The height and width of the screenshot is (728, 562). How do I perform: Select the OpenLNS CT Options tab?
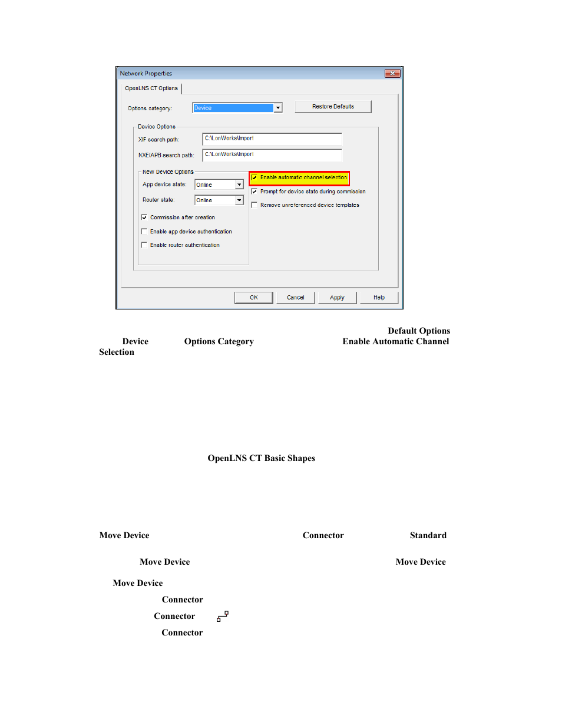[x=151, y=88]
